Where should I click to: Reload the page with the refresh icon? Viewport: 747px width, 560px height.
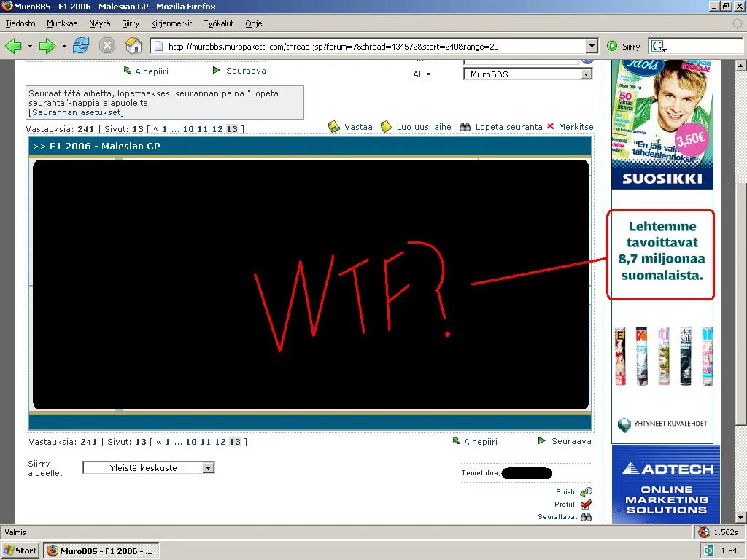point(80,46)
